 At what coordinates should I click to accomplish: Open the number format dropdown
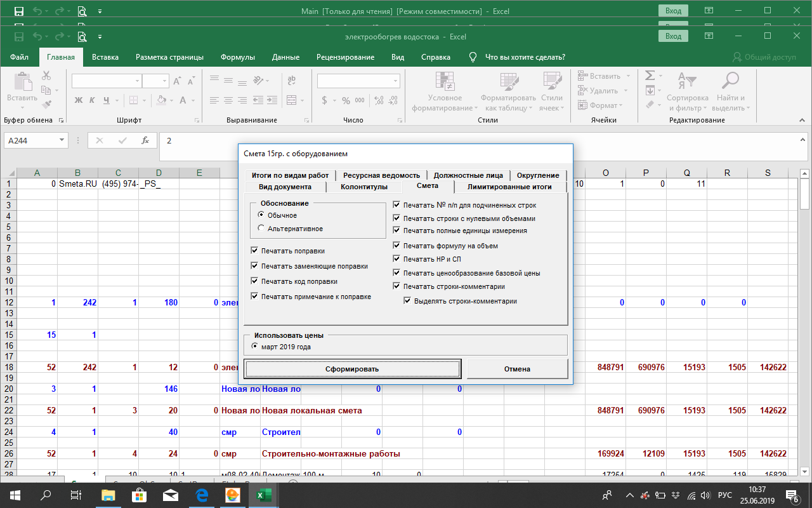[396, 81]
